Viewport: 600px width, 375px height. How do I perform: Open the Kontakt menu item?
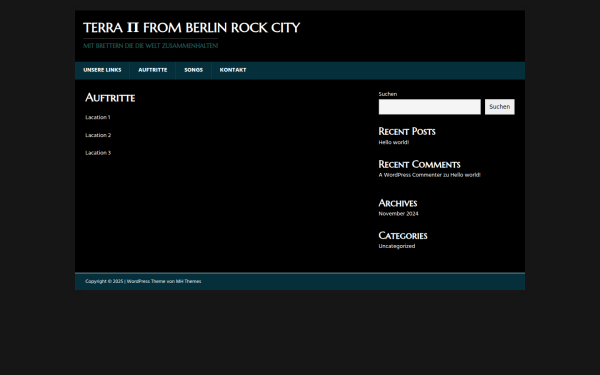point(233,70)
